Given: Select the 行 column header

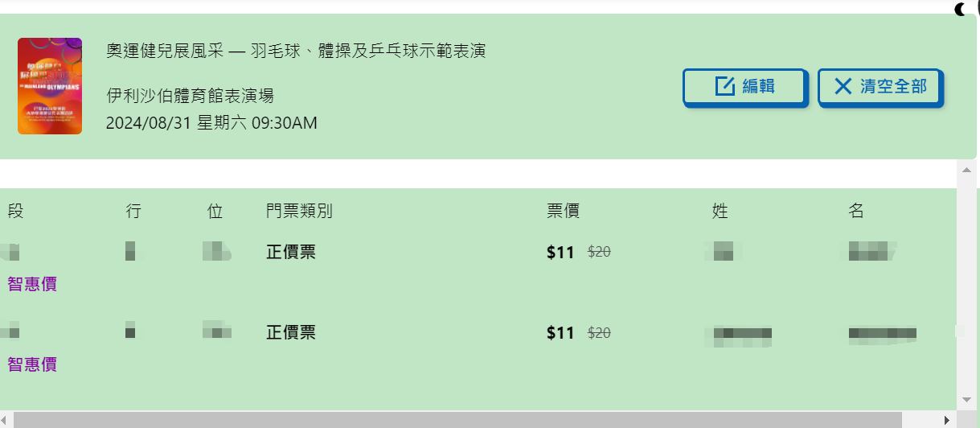Looking at the screenshot, I should pos(133,211).
